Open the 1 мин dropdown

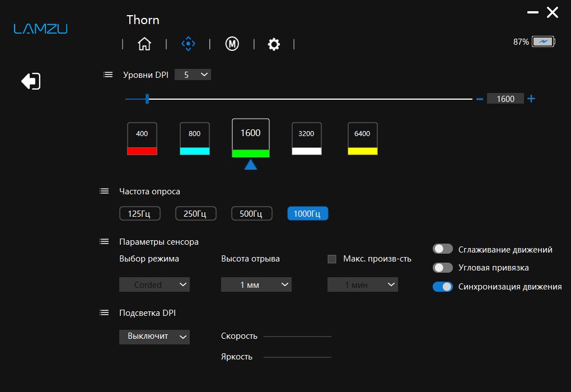[362, 284]
